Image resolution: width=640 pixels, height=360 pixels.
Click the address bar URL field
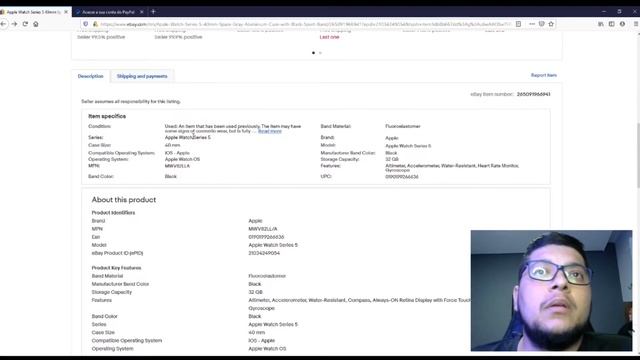[x=305, y=24]
